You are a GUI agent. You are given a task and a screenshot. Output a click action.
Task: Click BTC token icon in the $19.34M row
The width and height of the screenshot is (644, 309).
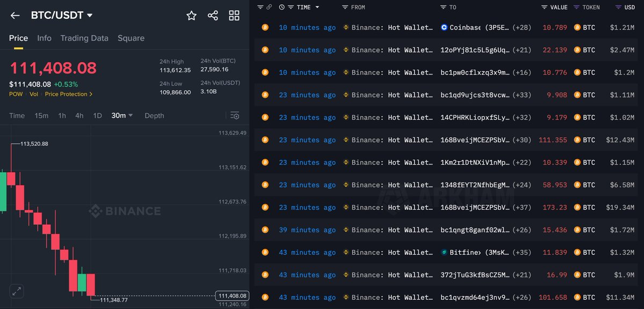[577, 208]
